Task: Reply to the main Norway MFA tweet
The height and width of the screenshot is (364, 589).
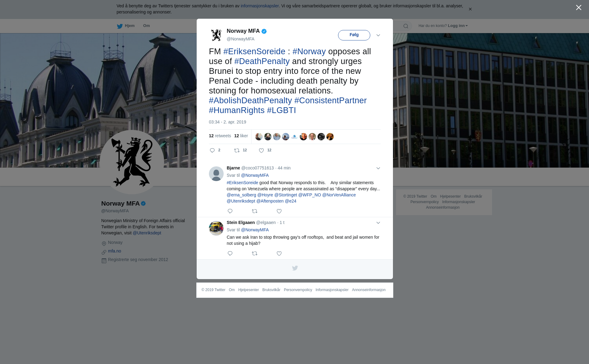Action: click(x=212, y=150)
